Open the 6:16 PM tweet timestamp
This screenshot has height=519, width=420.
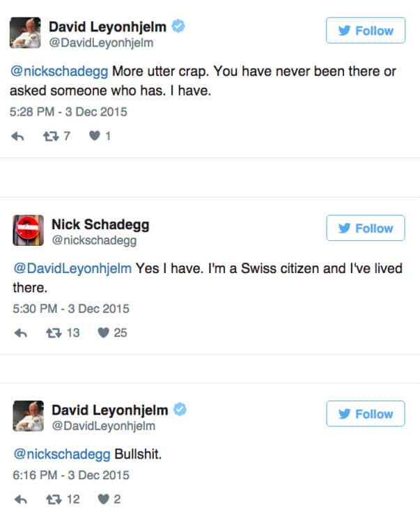tap(71, 475)
